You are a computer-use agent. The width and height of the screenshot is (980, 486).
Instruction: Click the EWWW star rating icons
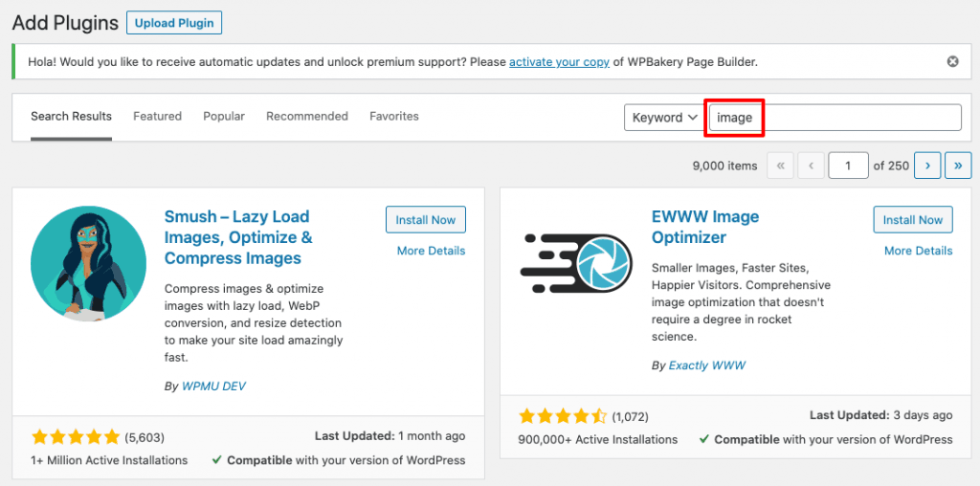coord(563,416)
